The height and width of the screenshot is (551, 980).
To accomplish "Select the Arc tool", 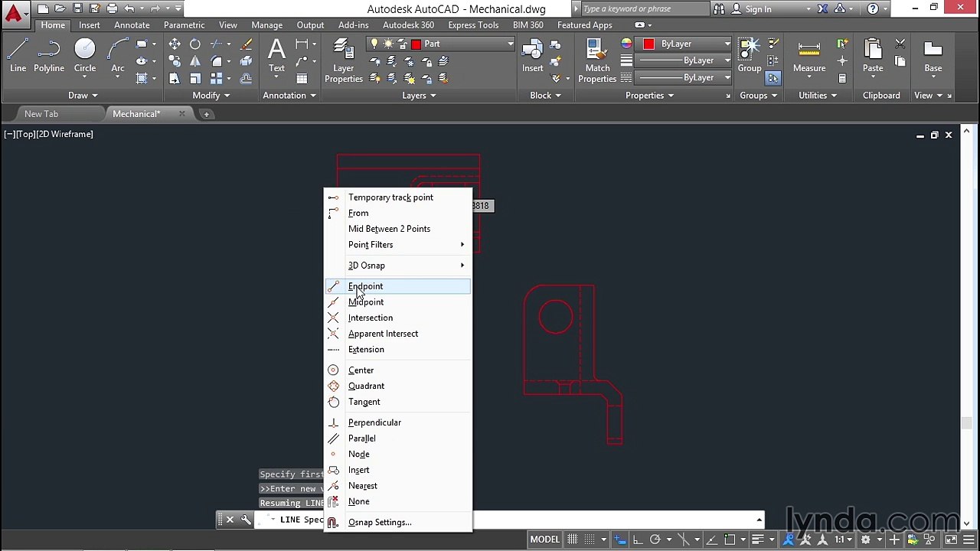I will (118, 56).
